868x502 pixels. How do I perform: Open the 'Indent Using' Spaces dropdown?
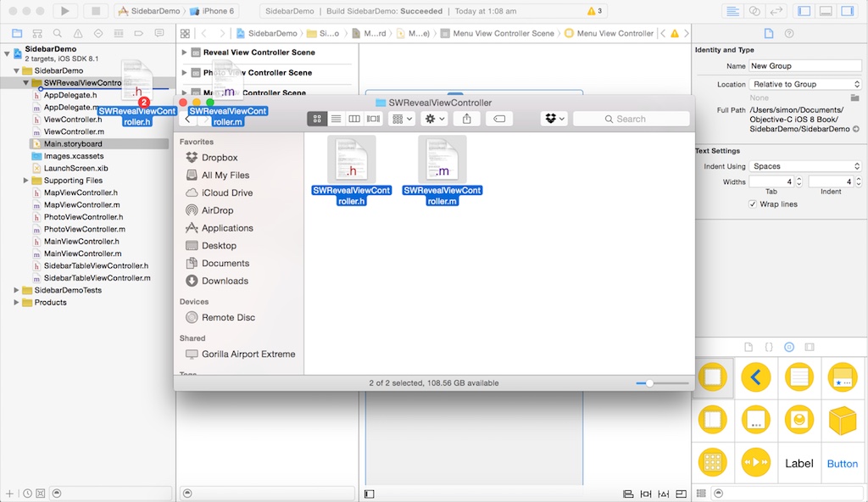coord(805,165)
